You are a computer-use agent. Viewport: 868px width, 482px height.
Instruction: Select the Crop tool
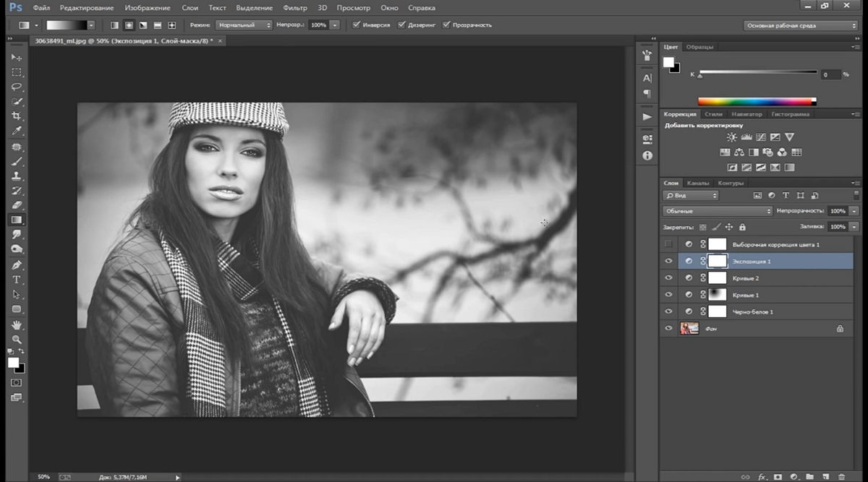[16, 116]
